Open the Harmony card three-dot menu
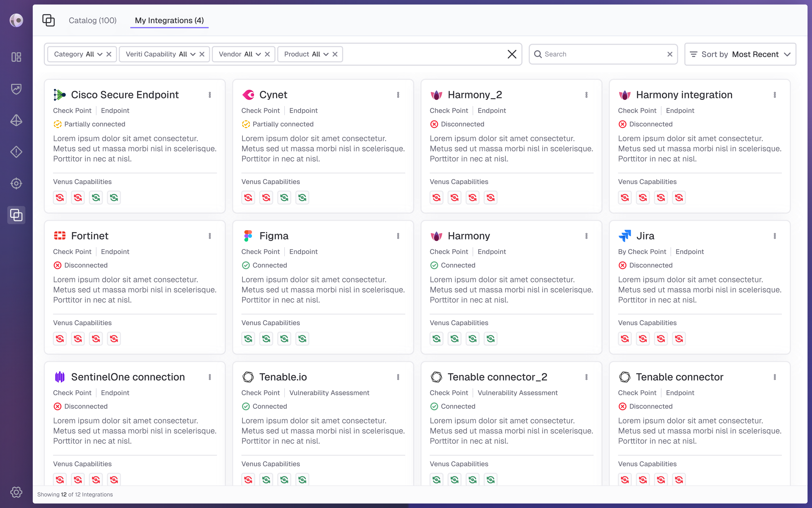812x508 pixels. 586,236
